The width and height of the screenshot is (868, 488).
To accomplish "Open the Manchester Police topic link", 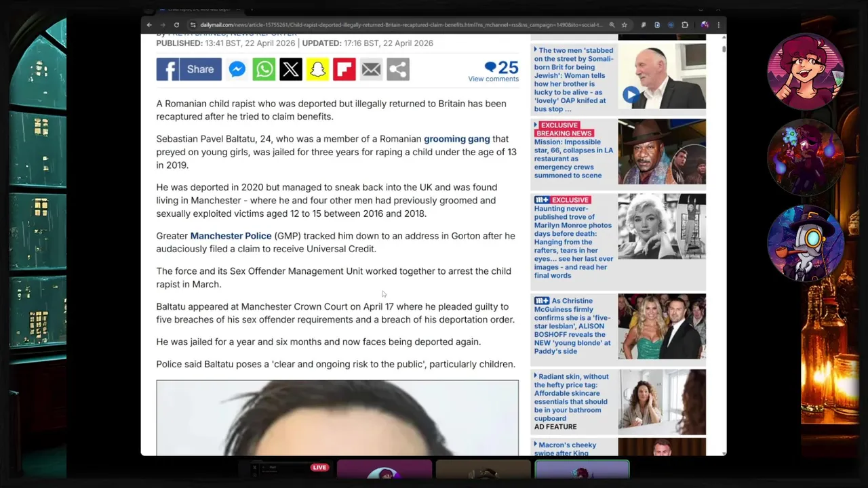I will click(x=231, y=236).
